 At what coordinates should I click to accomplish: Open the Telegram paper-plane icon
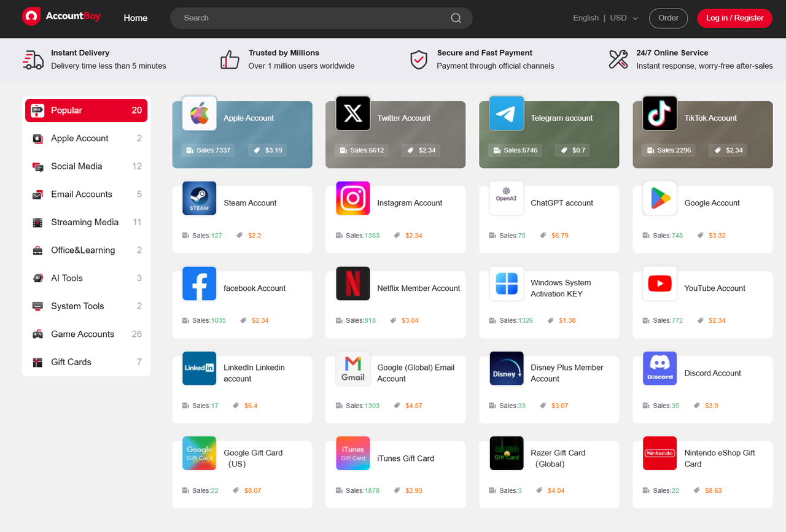(x=507, y=113)
